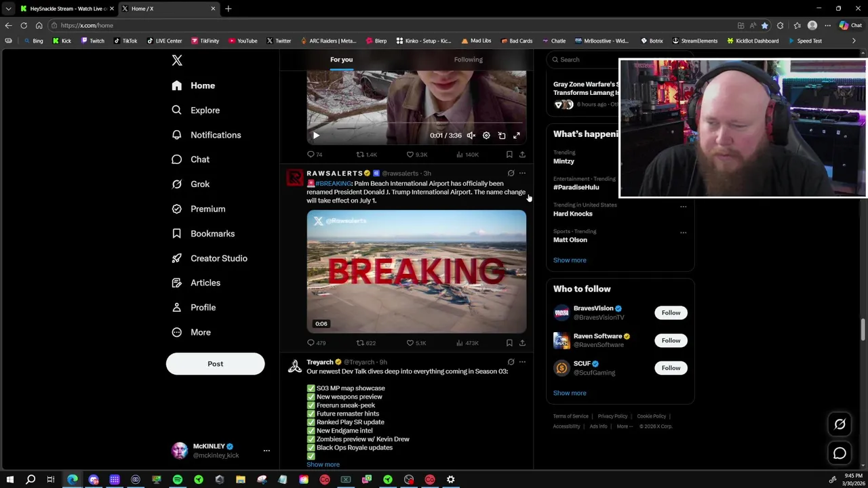Open the #BREAKING hashtag link
The width and height of the screenshot is (868, 488).
coord(333,184)
